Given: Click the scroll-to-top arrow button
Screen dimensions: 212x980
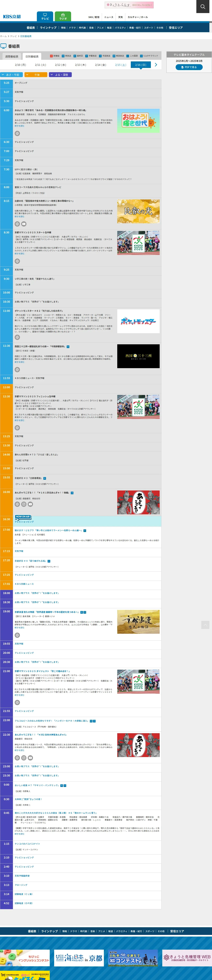Looking at the screenshot, I should coord(205,625).
